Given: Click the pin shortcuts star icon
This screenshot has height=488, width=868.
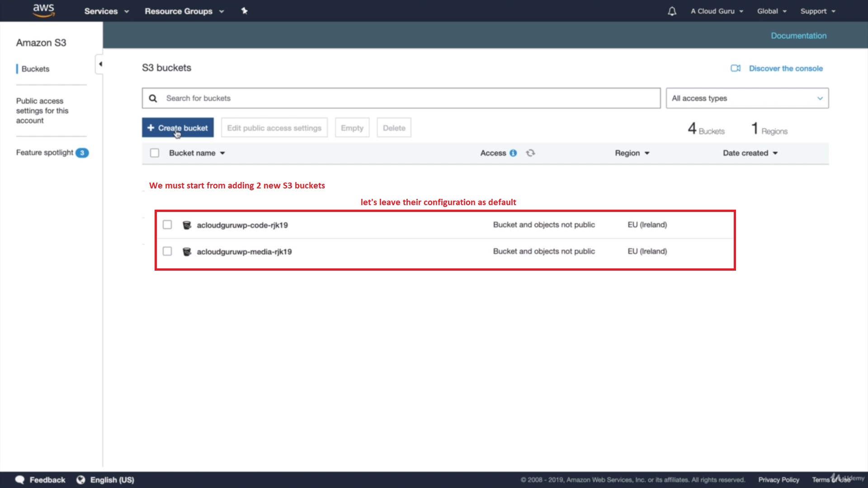Looking at the screenshot, I should tap(245, 11).
